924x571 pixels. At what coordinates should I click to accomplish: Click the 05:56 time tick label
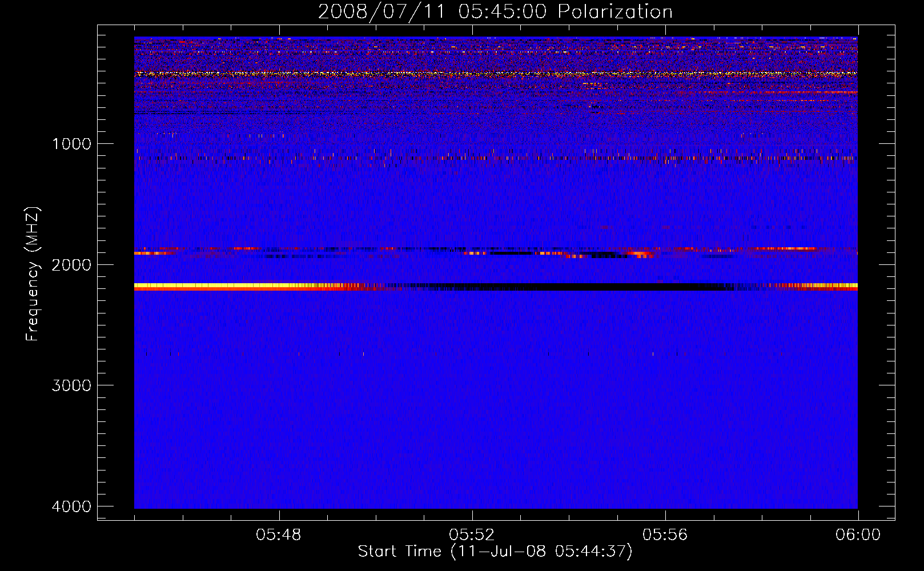(x=665, y=535)
